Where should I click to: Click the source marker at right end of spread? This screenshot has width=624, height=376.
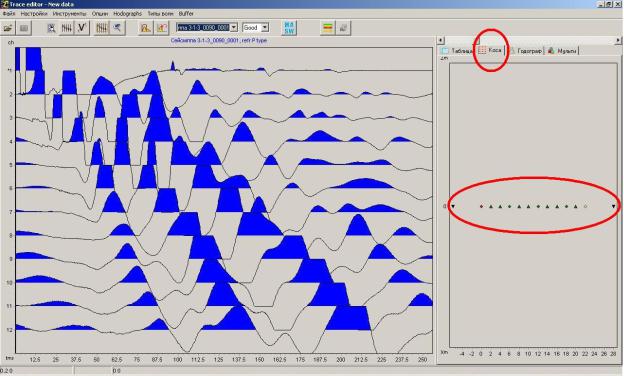click(x=614, y=207)
